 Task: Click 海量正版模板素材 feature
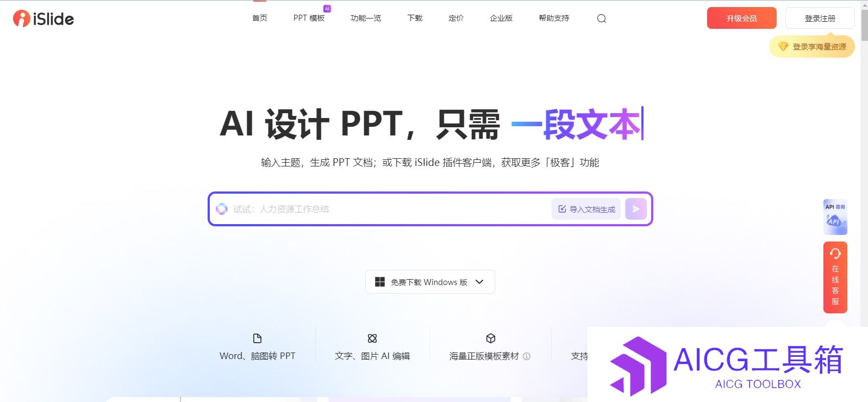[490, 347]
